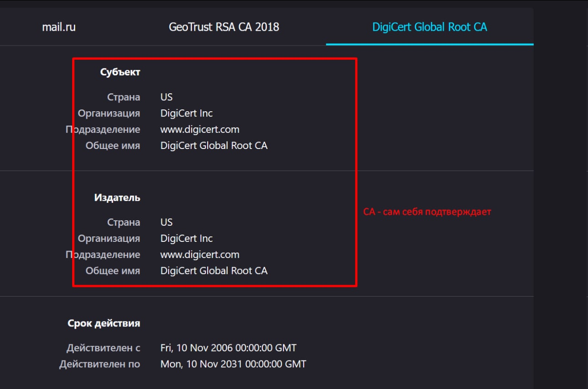Click the Субъект section heading
Viewport: 588px width, 389px height.
(x=120, y=72)
